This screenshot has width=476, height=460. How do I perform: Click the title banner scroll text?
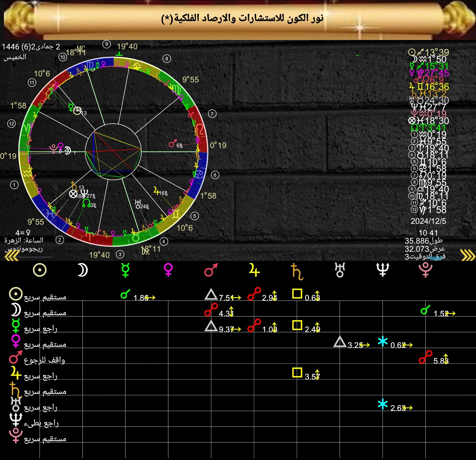point(242,18)
